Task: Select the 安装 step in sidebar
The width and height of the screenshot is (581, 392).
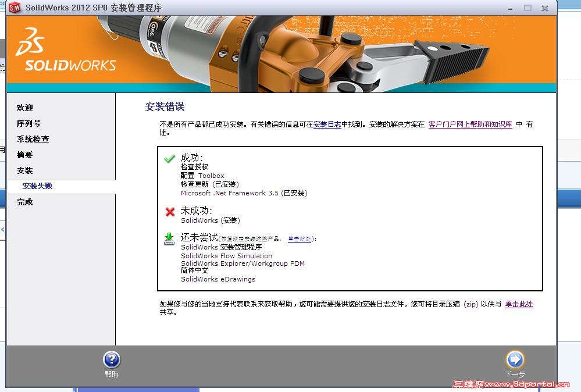Action: (x=25, y=171)
